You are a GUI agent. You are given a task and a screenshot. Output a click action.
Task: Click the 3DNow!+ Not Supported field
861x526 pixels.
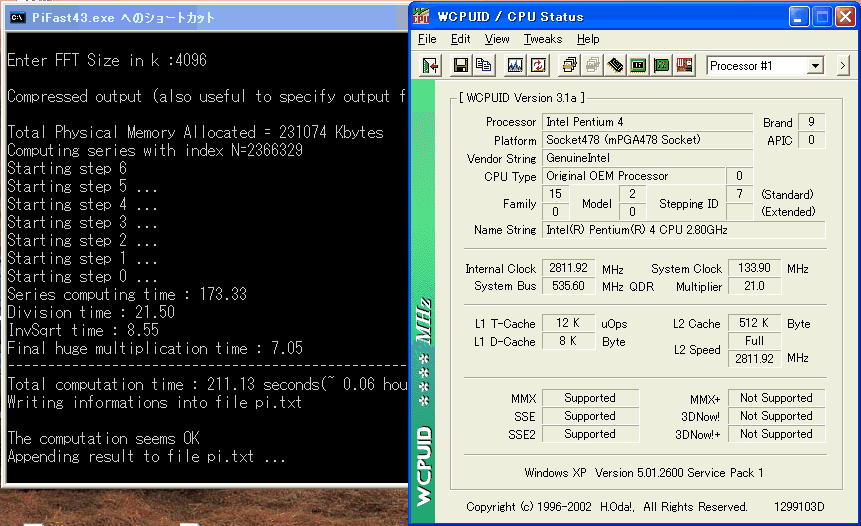[x=776, y=434]
